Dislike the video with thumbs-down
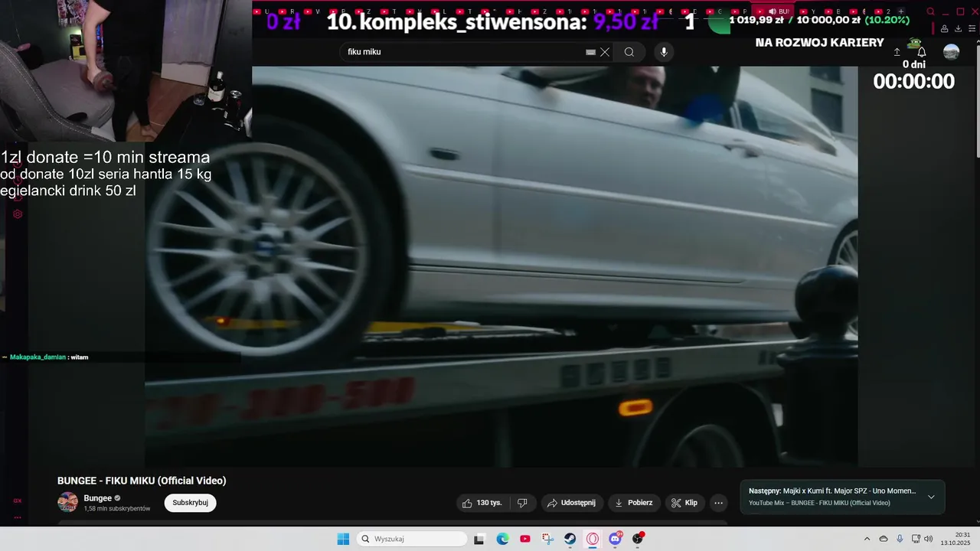 click(522, 503)
